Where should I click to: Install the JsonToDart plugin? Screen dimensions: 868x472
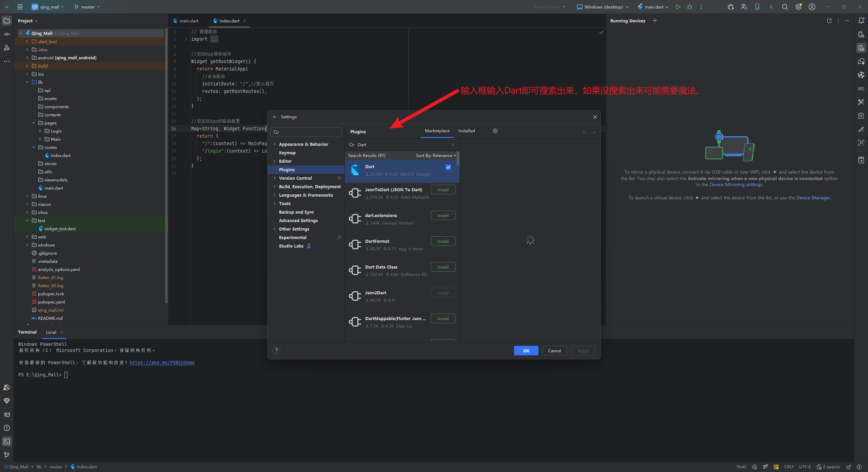point(442,190)
